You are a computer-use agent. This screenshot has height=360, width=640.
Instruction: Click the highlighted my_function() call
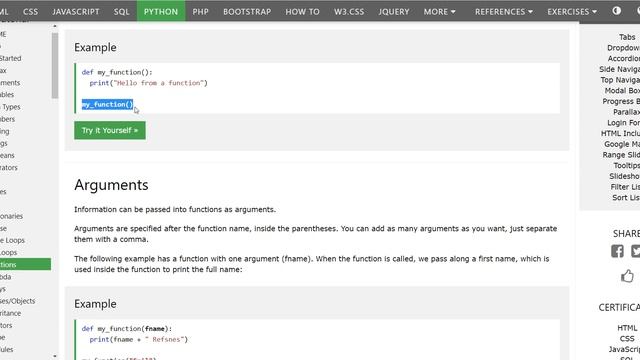pos(107,104)
